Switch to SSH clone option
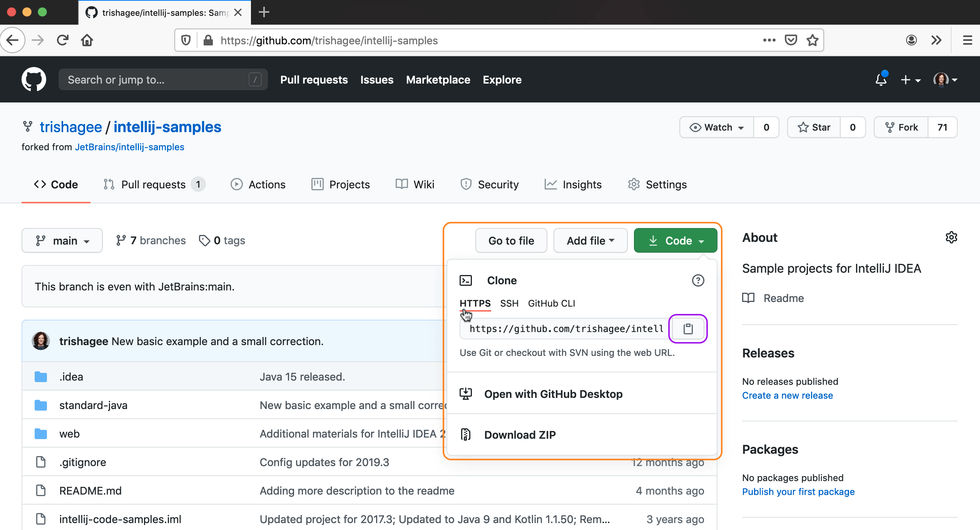980x530 pixels. (509, 304)
